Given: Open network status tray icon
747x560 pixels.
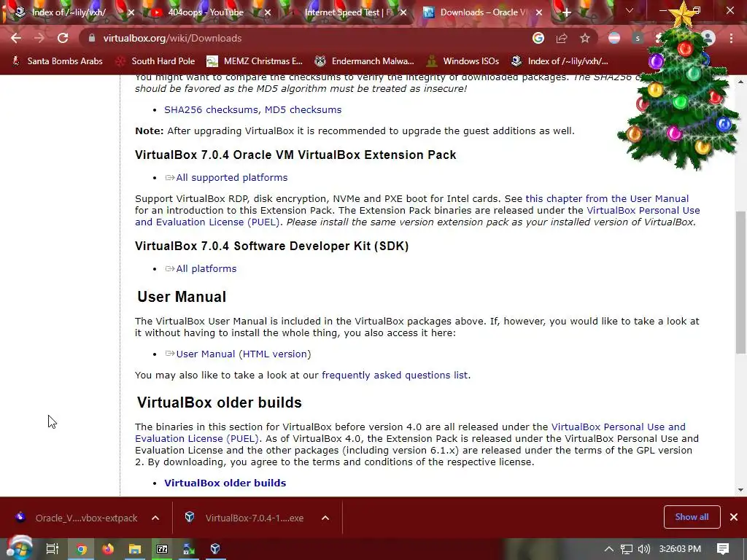Looking at the screenshot, I should click(627, 549).
